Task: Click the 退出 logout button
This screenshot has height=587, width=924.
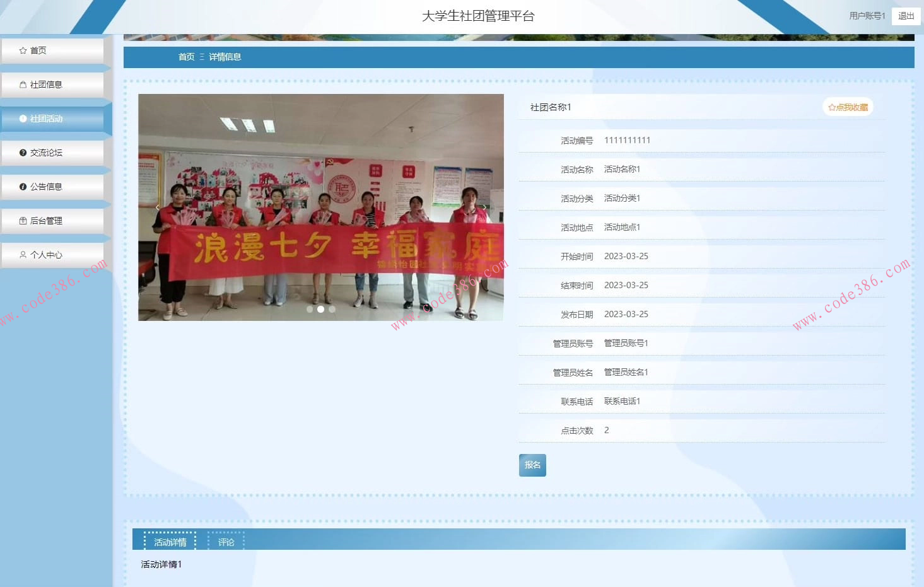Action: (906, 16)
